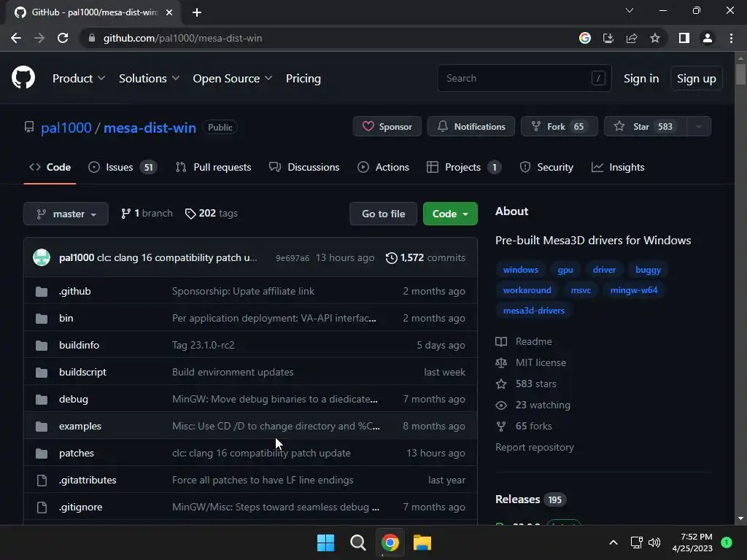
Task: Click the mesa3d-drivers topic tag
Action: click(x=533, y=311)
